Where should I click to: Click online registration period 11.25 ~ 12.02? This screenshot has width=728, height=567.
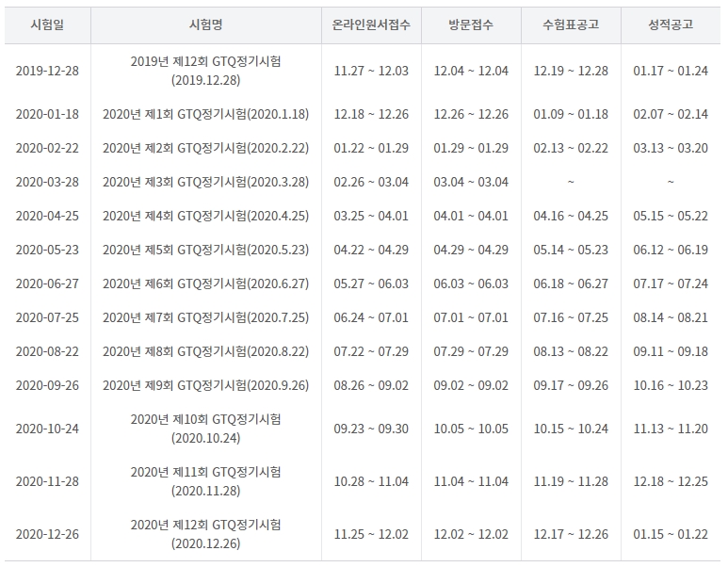[x=371, y=534]
